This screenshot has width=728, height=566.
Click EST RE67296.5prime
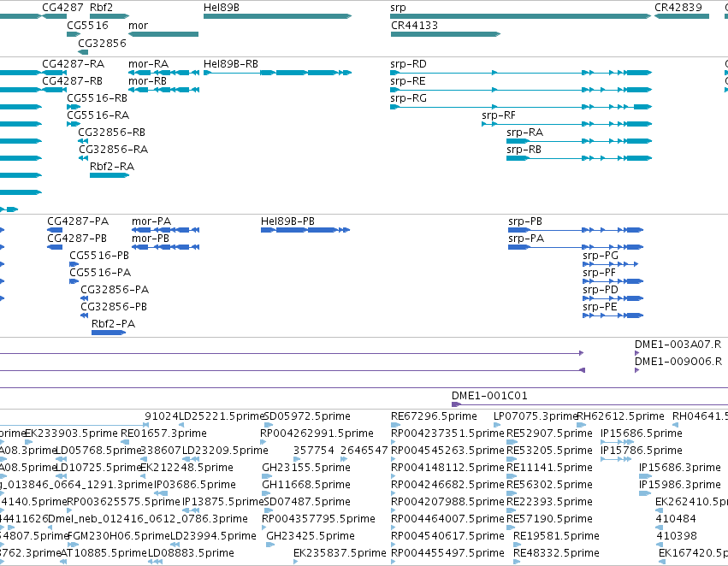tap(434, 416)
